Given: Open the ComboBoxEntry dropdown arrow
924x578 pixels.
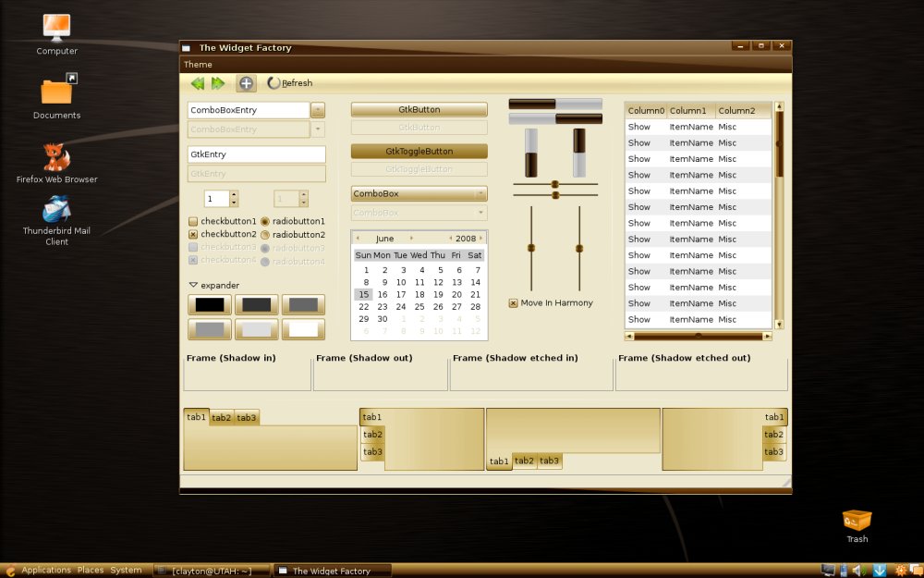Looking at the screenshot, I should [x=318, y=110].
